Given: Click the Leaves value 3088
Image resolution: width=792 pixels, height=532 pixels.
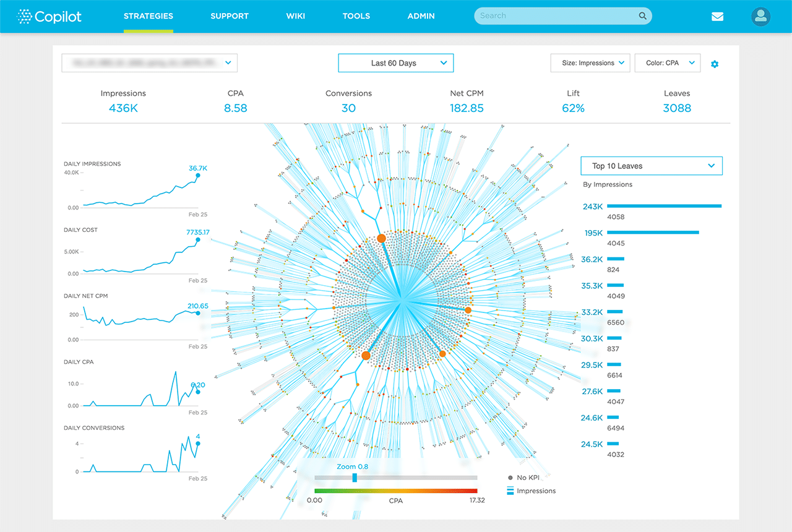Looking at the screenshot, I should coord(677,108).
